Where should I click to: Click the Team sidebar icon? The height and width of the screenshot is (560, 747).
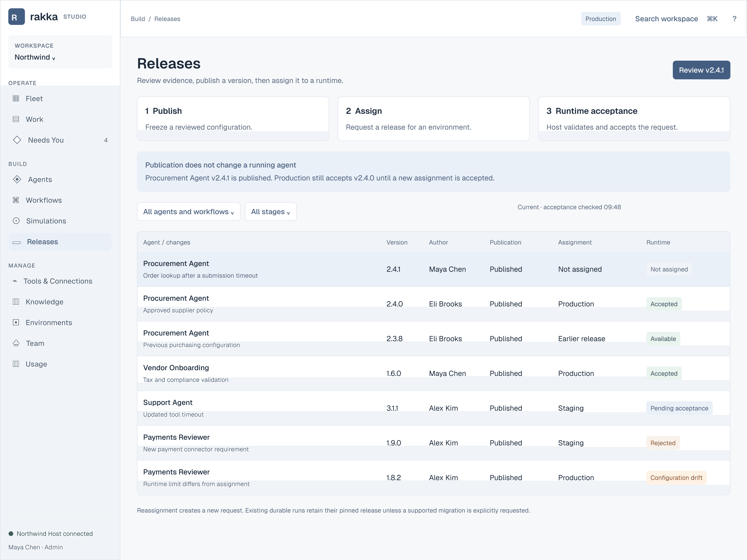click(16, 343)
